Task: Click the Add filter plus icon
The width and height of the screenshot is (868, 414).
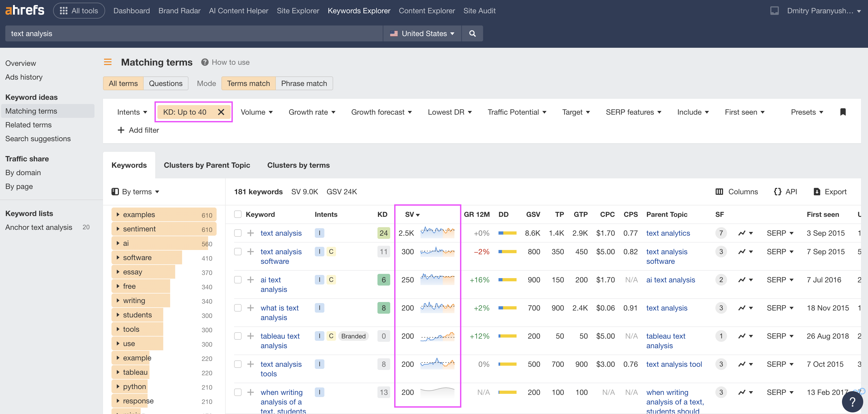Action: [121, 130]
